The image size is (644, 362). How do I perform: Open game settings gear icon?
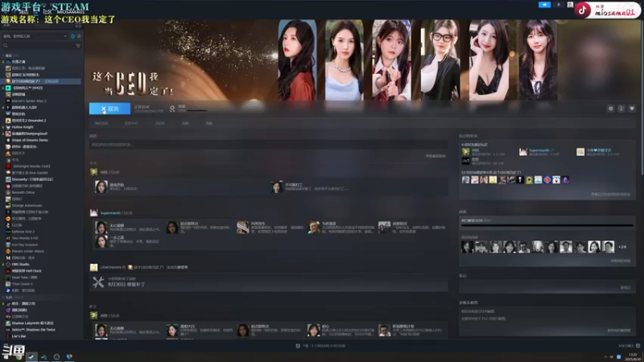click(x=611, y=109)
